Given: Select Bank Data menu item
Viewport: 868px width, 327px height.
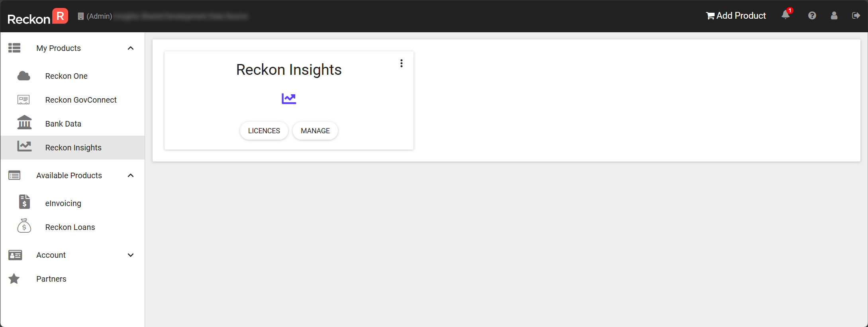Looking at the screenshot, I should click(x=63, y=124).
